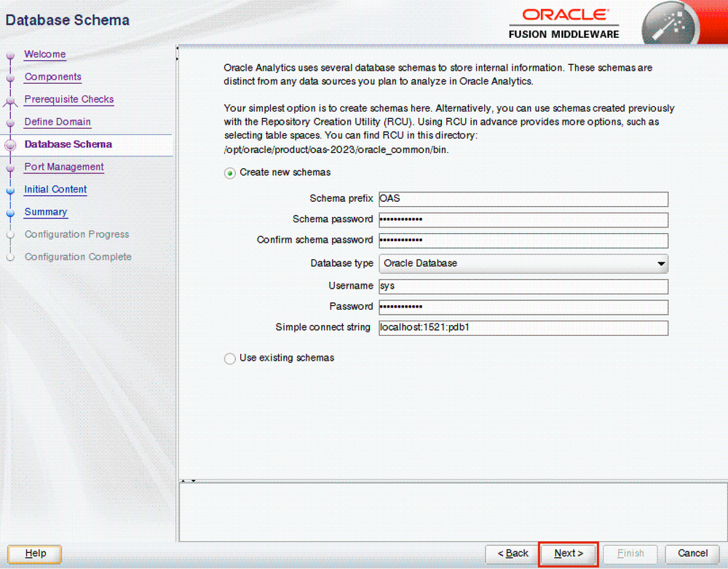Go to the Welcome step
The width and height of the screenshot is (728, 569).
[45, 55]
